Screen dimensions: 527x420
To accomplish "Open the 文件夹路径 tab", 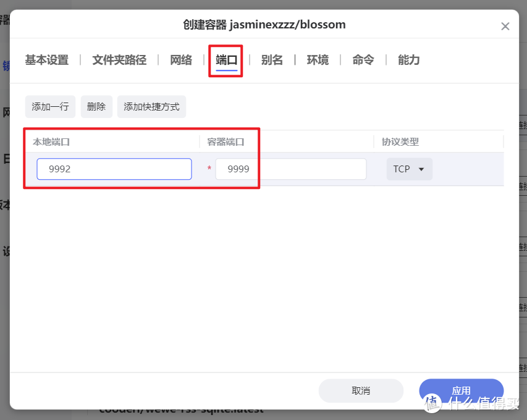I will (119, 60).
